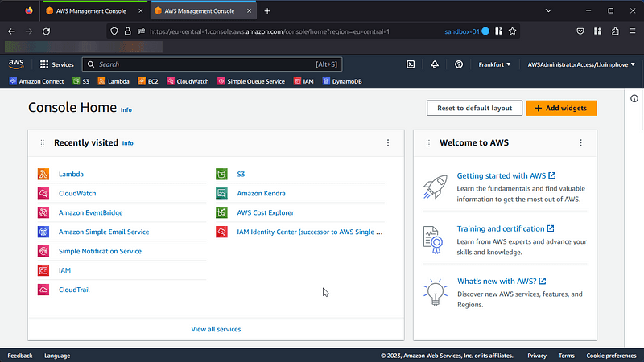
Task: Click the Pocket save icon in toolbar
Action: tap(580, 31)
